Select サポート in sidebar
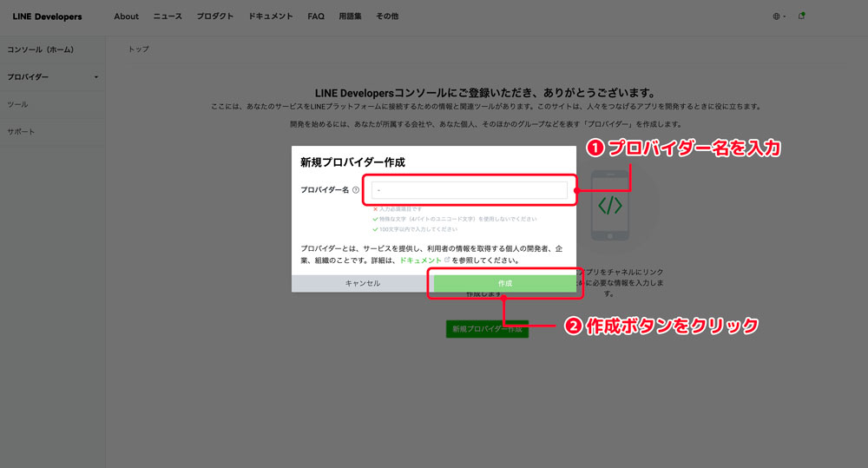The width and height of the screenshot is (868, 468). [21, 132]
